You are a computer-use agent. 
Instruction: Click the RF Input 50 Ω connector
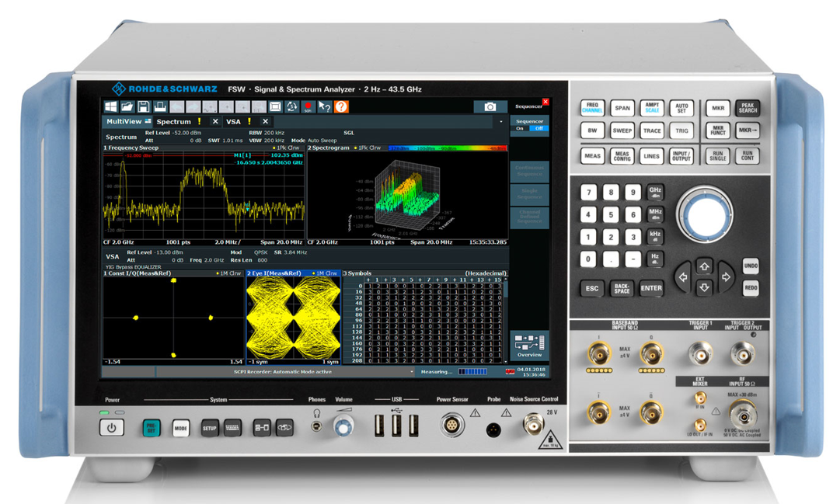(x=743, y=415)
